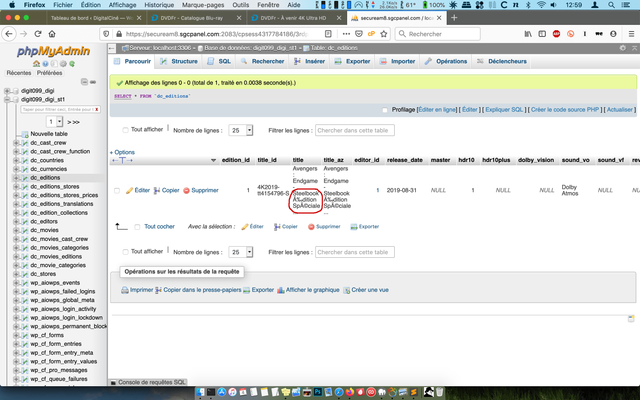This screenshot has width=640, height=400.
Task: Click the upper Chercher dans cette table field
Action: click(x=355, y=131)
